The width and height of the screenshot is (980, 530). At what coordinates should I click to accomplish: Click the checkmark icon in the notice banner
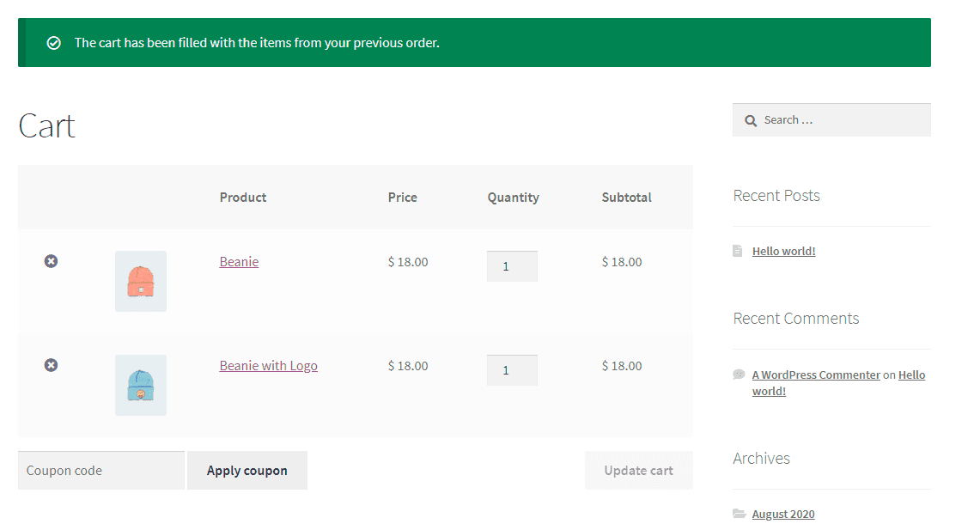click(x=53, y=42)
